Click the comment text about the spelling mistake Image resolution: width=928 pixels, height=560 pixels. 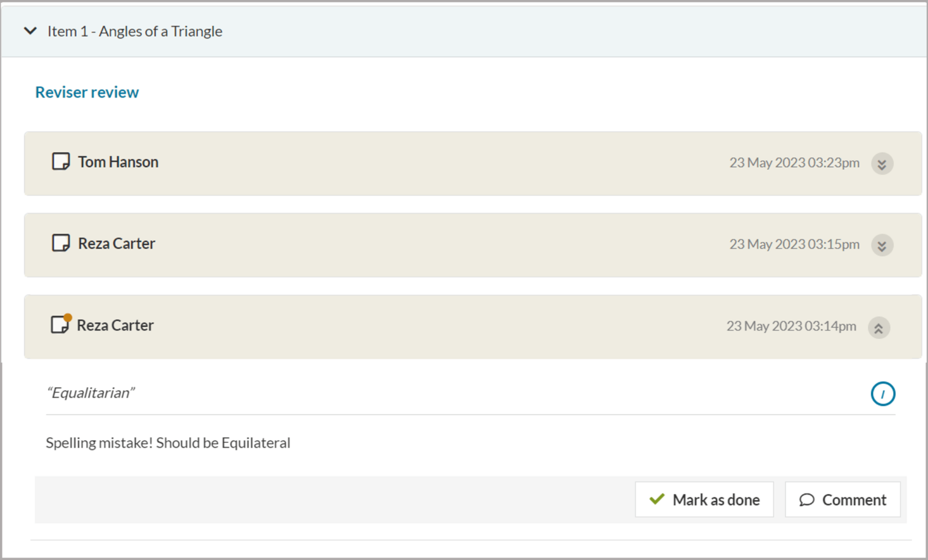point(168,443)
